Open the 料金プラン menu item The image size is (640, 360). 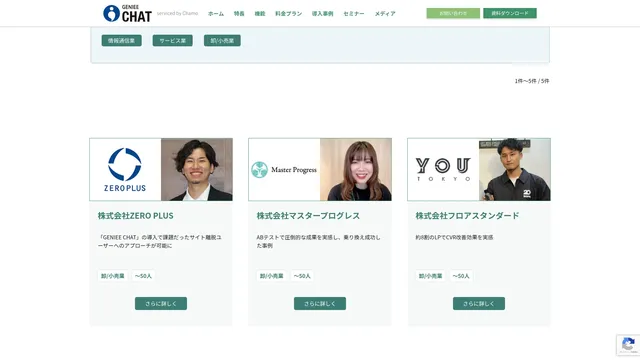(289, 13)
